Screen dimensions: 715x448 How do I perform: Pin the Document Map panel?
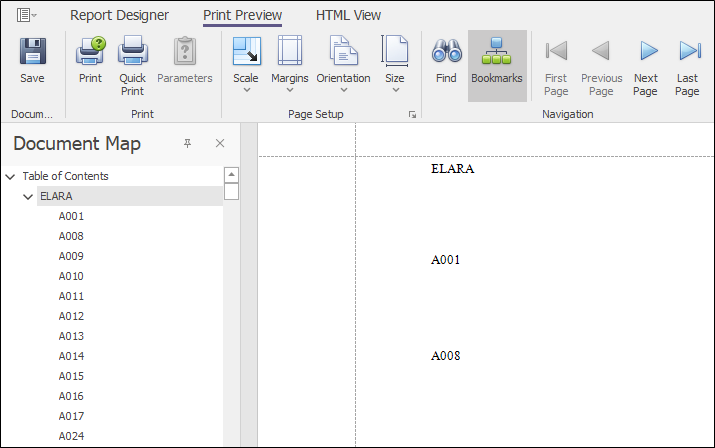187,144
